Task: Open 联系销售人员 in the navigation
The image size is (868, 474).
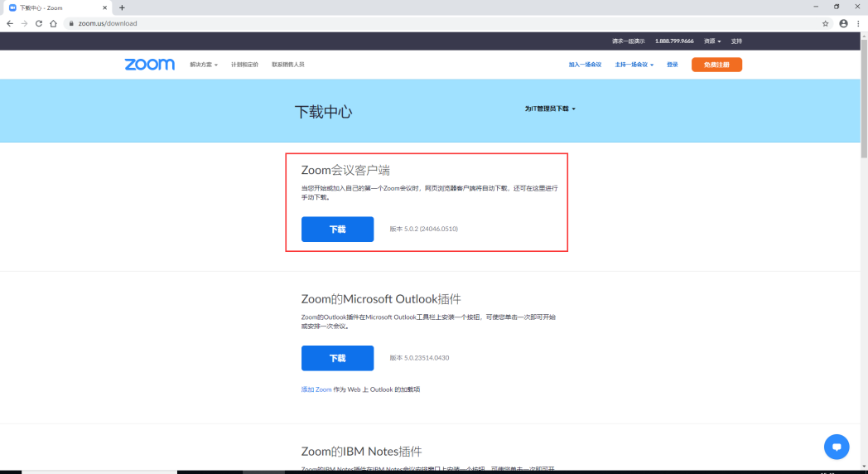Action: coord(288,65)
